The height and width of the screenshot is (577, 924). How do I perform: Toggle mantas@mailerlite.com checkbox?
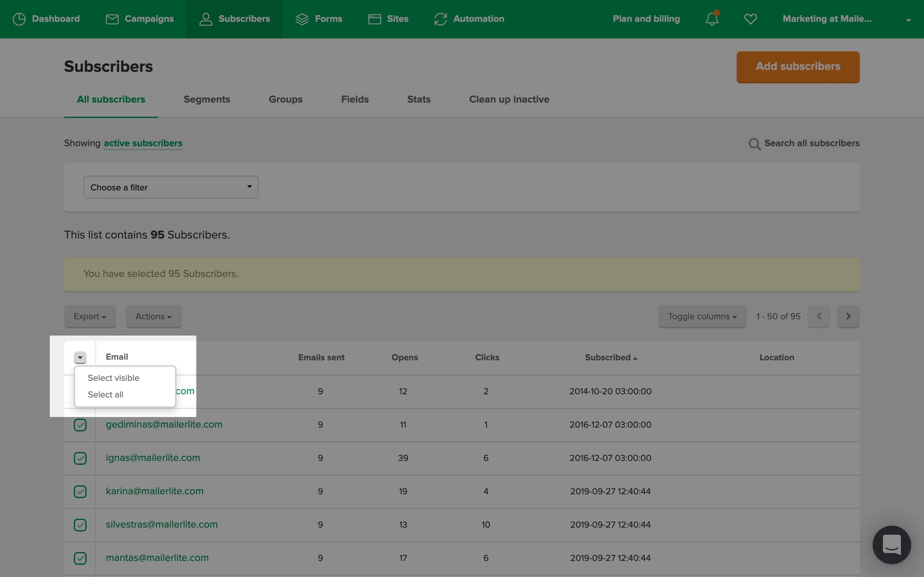[80, 558]
